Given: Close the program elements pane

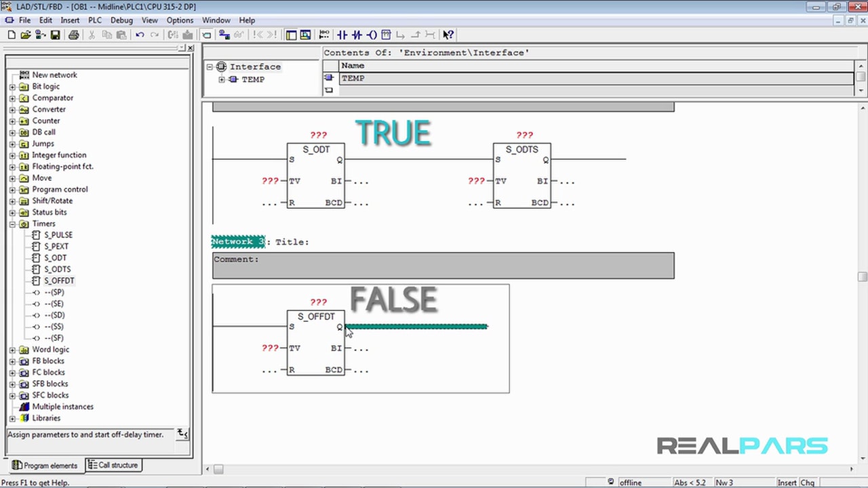Looking at the screenshot, I should pos(191,48).
